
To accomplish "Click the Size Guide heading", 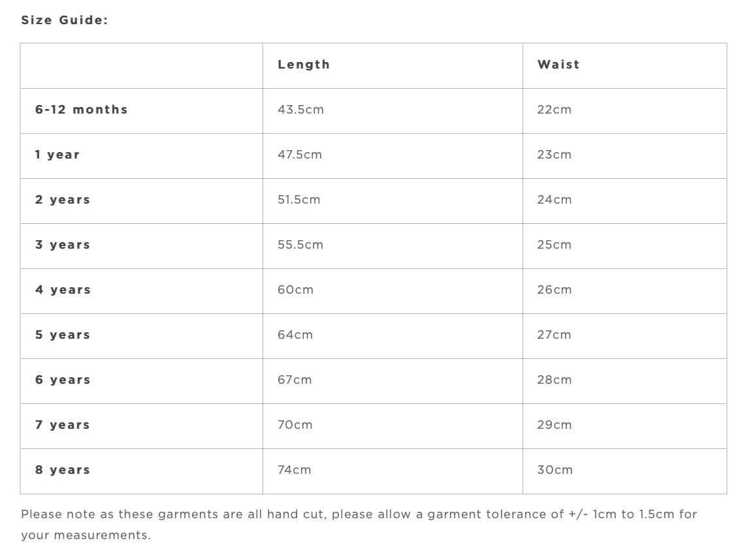I will coord(64,20).
